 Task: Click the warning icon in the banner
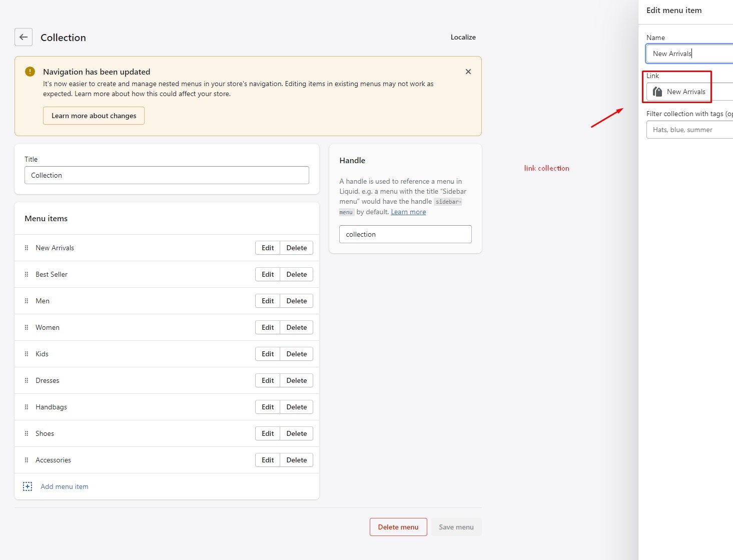point(30,72)
